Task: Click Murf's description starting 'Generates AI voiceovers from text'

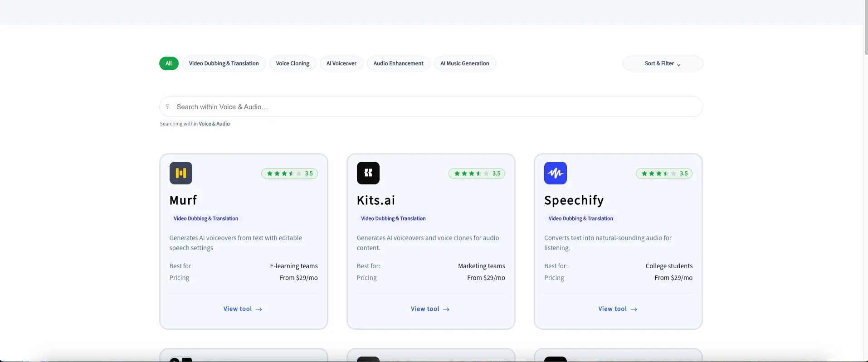Action: click(x=236, y=243)
